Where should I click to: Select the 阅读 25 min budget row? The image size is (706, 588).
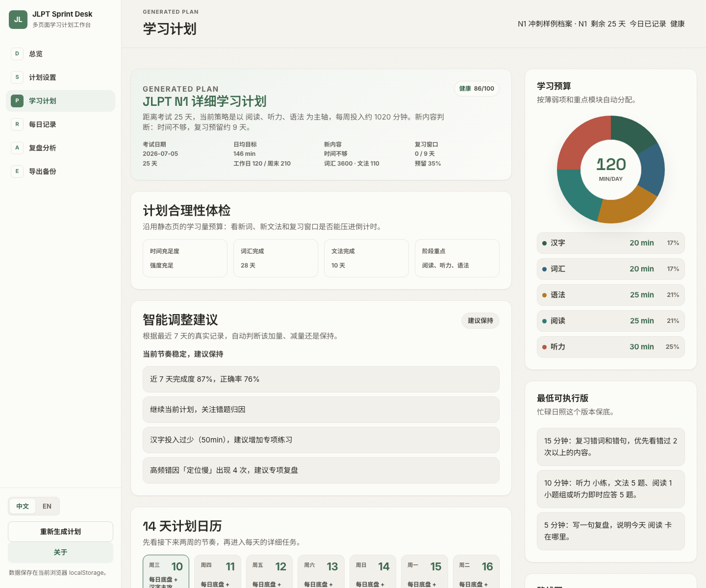611,321
